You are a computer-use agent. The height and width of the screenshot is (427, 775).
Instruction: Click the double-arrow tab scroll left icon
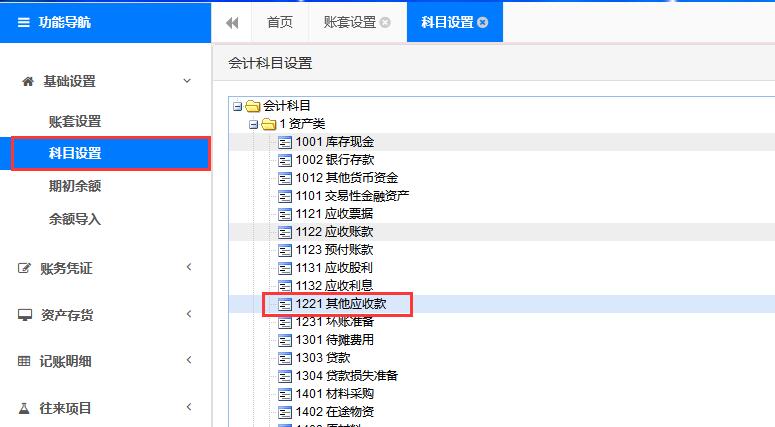click(x=233, y=22)
